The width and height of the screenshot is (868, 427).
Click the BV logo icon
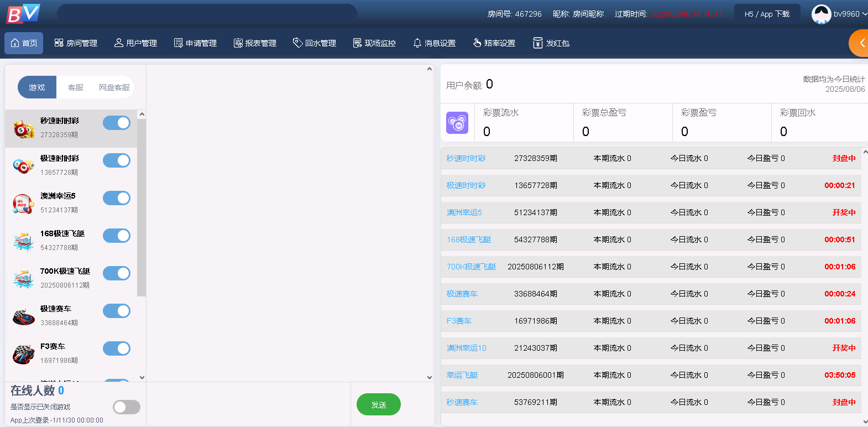23,14
